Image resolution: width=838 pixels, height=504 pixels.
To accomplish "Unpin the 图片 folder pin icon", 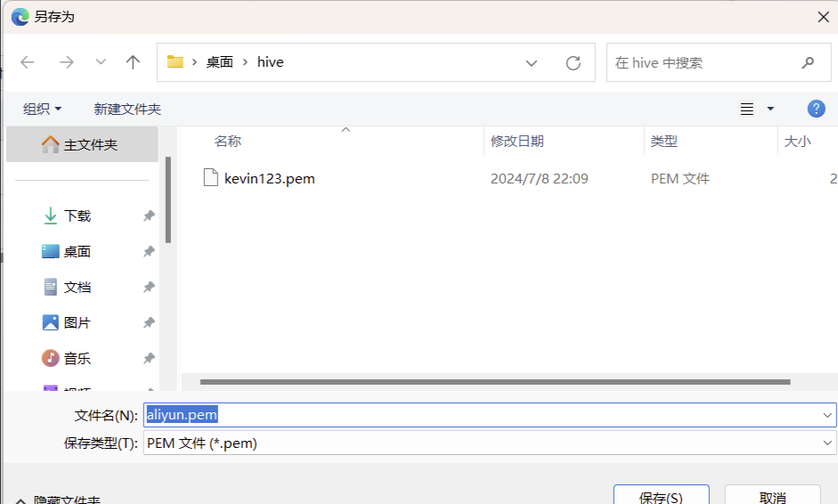I will (x=149, y=323).
